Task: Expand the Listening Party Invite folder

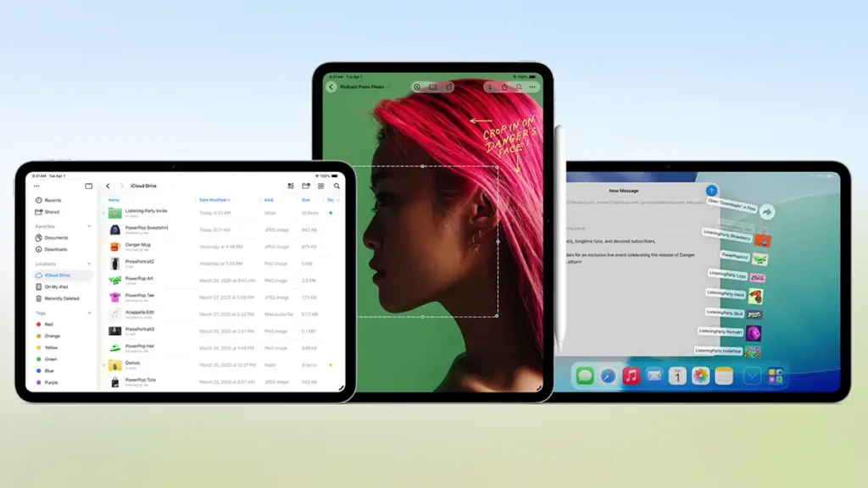Action: (x=104, y=213)
